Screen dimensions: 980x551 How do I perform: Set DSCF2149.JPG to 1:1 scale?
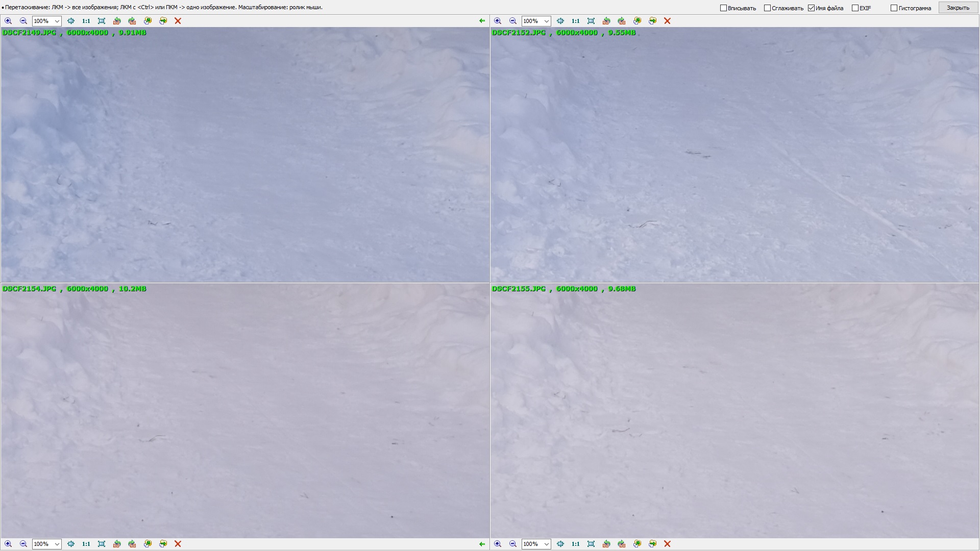coord(86,21)
